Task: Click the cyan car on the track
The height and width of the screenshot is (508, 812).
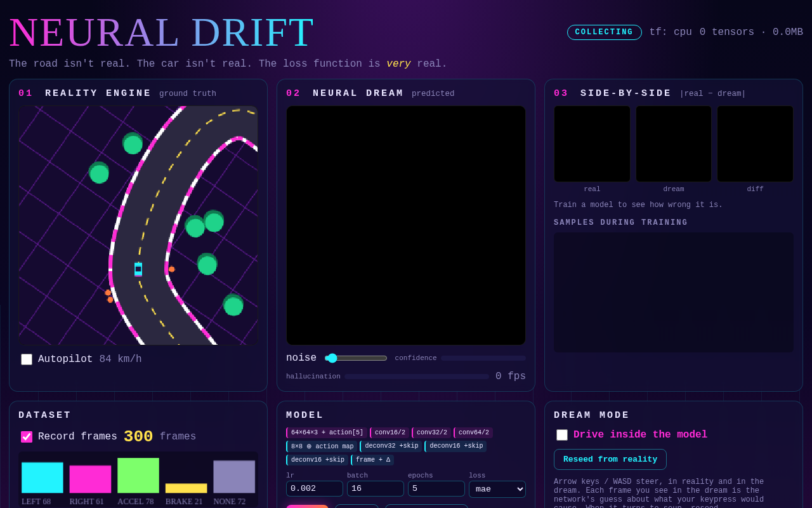Action: (138, 269)
